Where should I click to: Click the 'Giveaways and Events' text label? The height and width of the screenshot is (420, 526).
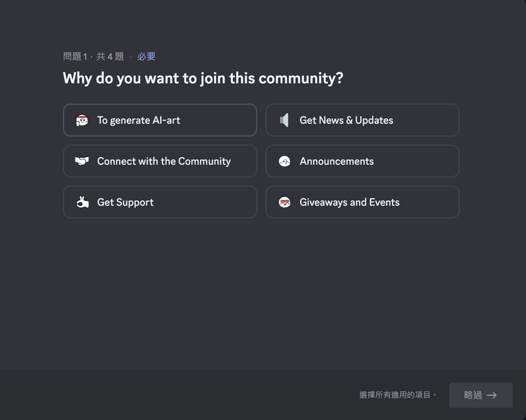(x=350, y=203)
